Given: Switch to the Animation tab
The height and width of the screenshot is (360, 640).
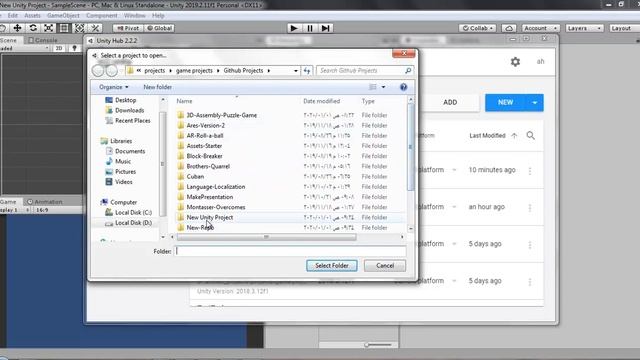Looking at the screenshot, I should (x=44, y=202).
